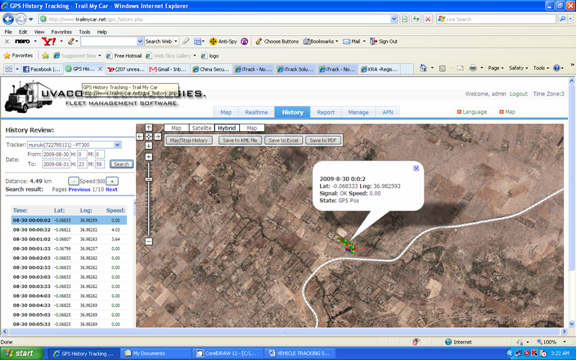Switch to the Manage tab
Screen dimensions: 577x361
pos(358,112)
